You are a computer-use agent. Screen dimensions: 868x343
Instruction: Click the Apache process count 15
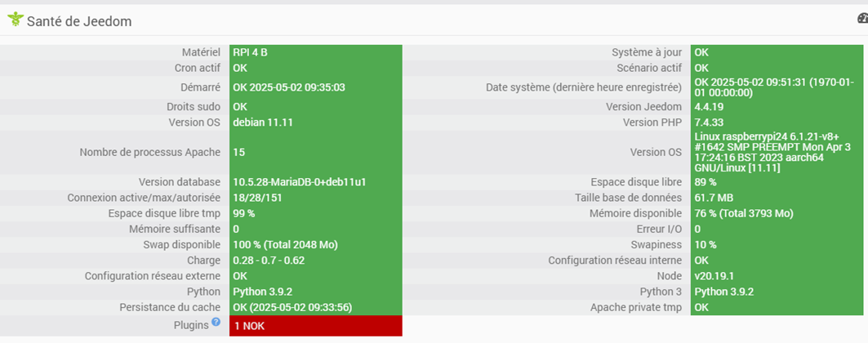pos(238,152)
